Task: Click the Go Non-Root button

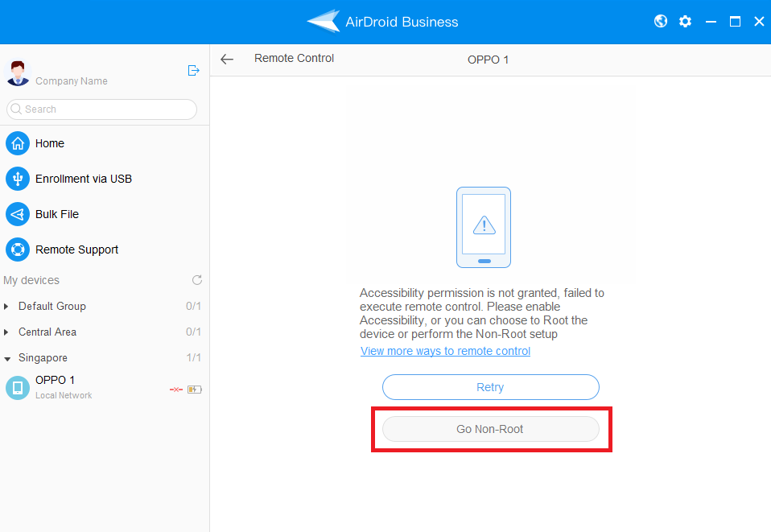Action: coord(491,429)
